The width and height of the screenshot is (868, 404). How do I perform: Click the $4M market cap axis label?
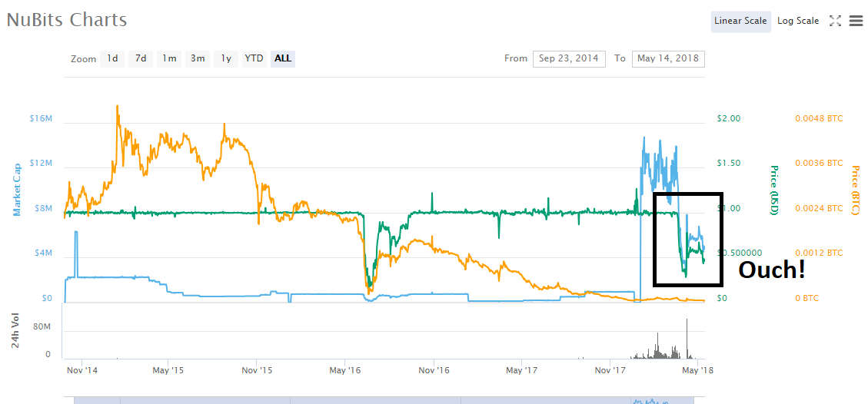point(44,253)
